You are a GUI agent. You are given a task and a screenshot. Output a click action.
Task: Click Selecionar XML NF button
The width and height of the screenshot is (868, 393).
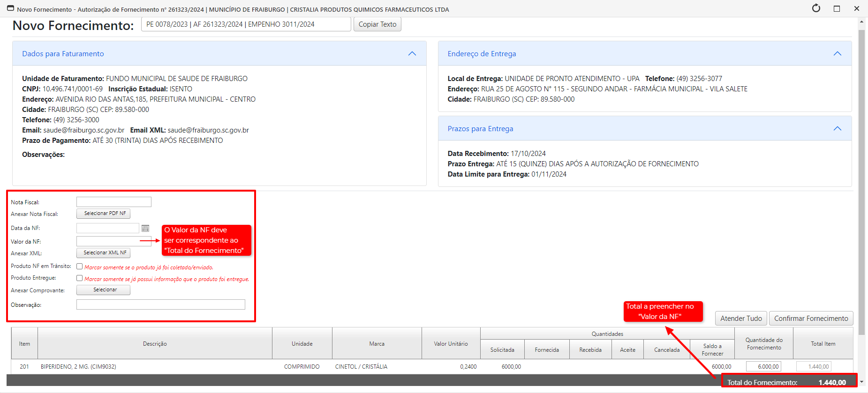(x=105, y=253)
